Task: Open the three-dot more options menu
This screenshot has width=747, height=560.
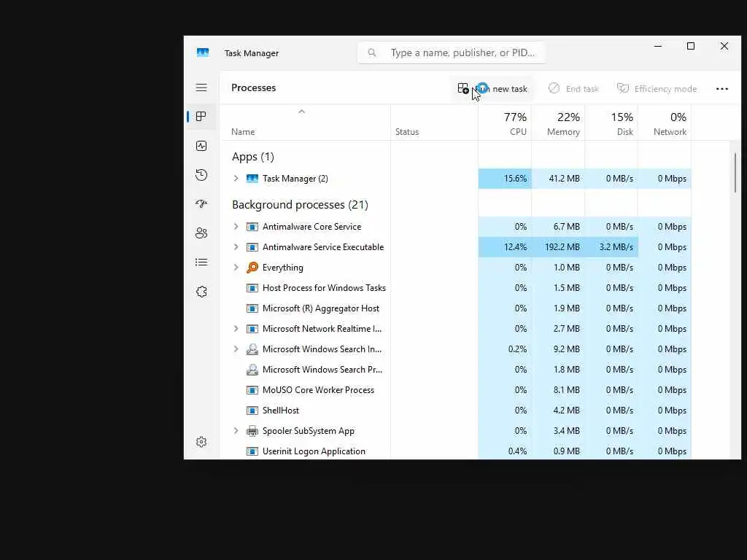Action: click(x=722, y=88)
